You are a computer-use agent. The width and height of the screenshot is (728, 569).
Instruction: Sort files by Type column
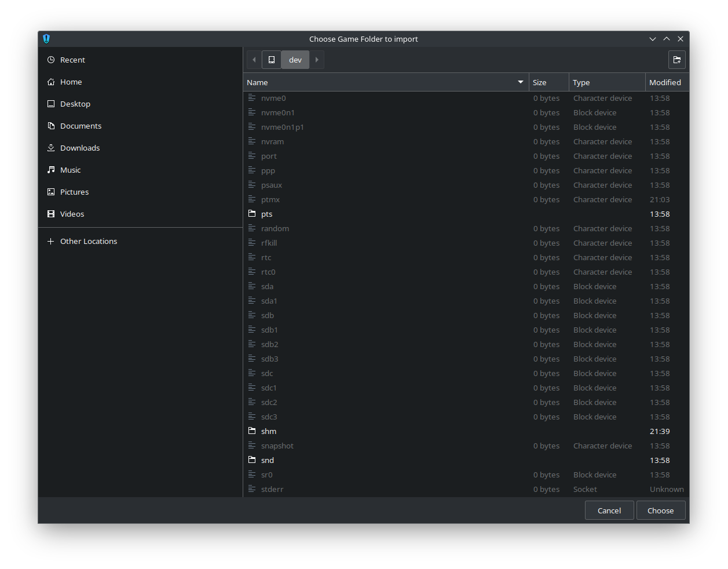point(606,82)
